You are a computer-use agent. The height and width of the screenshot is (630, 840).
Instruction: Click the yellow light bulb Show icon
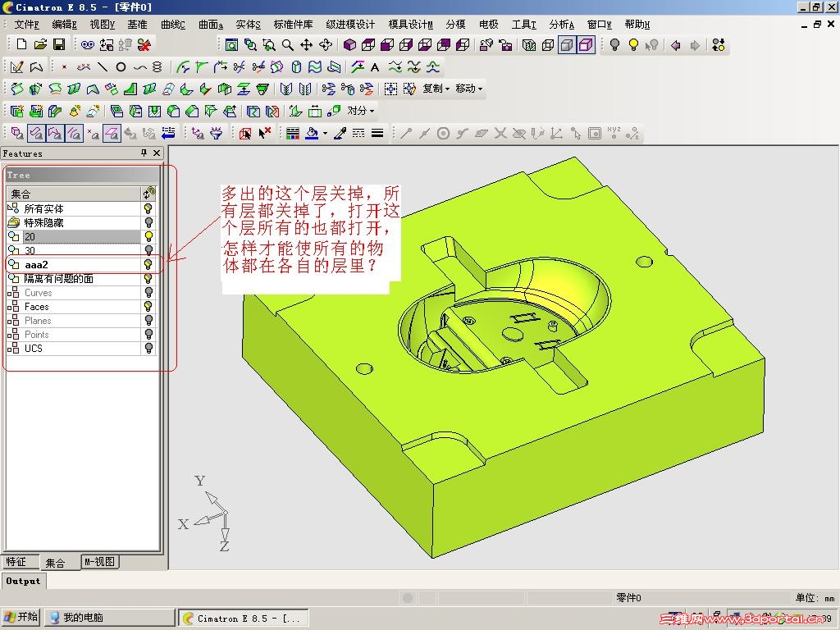pyautogui.click(x=633, y=45)
